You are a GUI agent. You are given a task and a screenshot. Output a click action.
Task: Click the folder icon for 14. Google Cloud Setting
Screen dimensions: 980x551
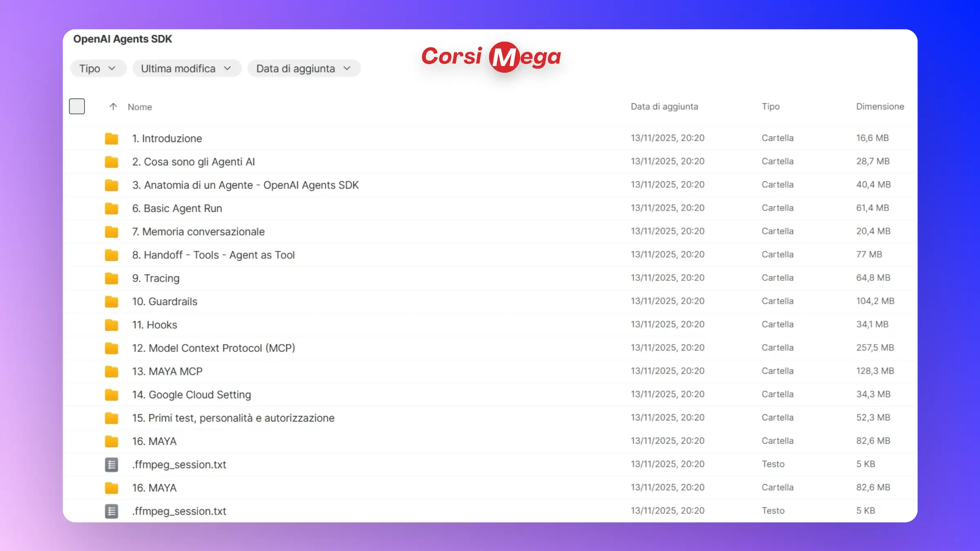[x=111, y=395]
